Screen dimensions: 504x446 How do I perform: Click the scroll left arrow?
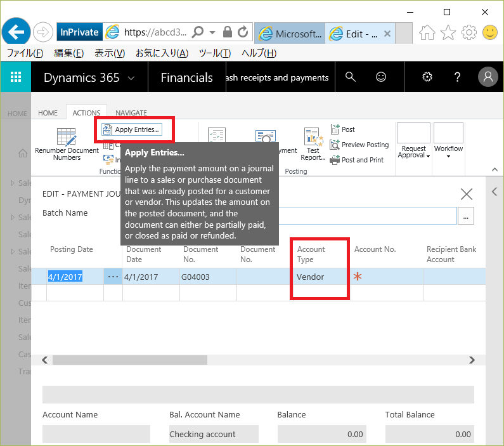click(45, 360)
